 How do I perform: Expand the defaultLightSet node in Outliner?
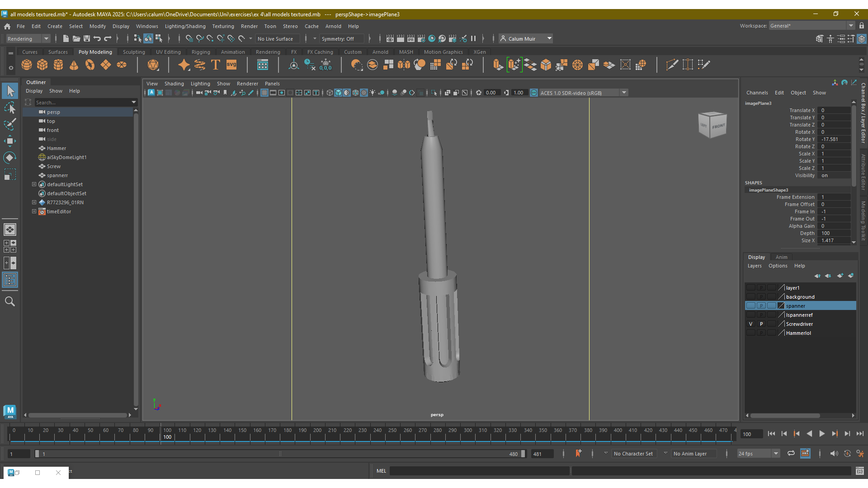pos(34,184)
